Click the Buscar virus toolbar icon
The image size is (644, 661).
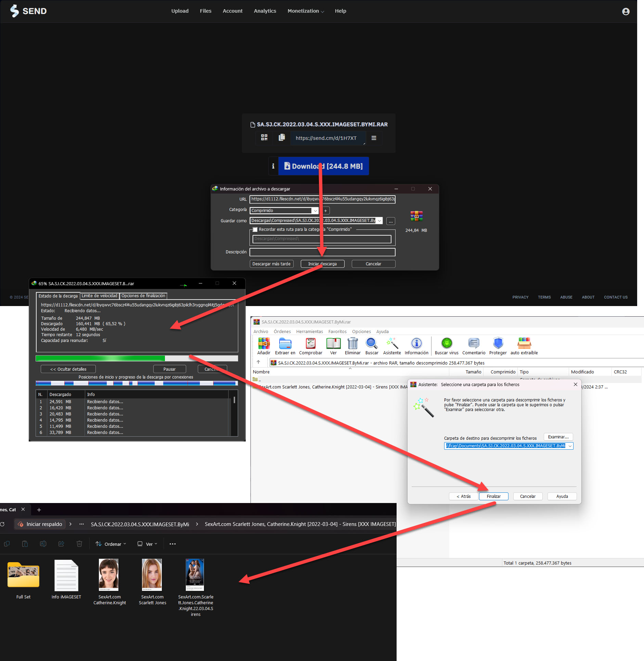click(447, 346)
